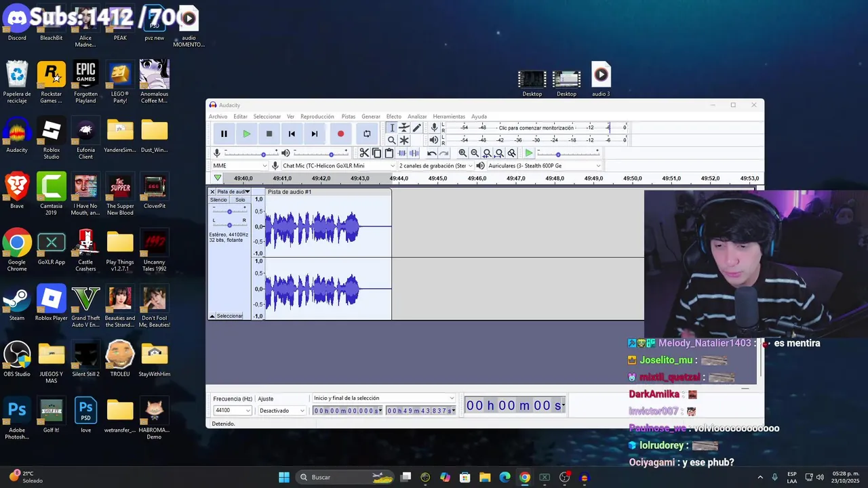Open the audio position format arrow
The width and height of the screenshot is (868, 488).
564,406
